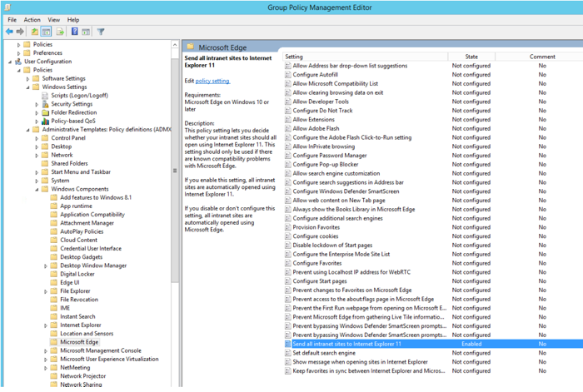Viewport: 583px width, 392px height.
Task: Click the Forward arrow toolbar icon
Action: [x=21, y=32]
